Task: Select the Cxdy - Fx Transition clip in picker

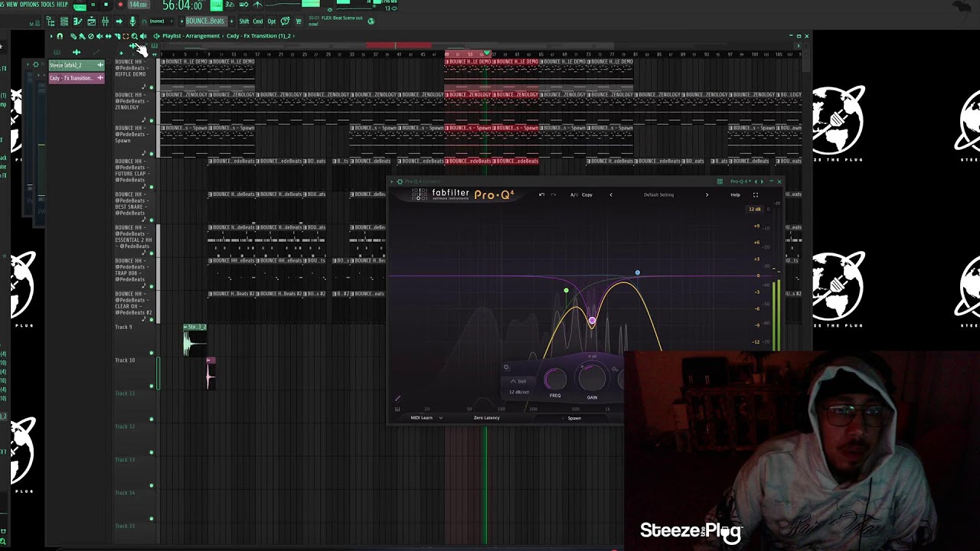Action: pyautogui.click(x=77, y=78)
